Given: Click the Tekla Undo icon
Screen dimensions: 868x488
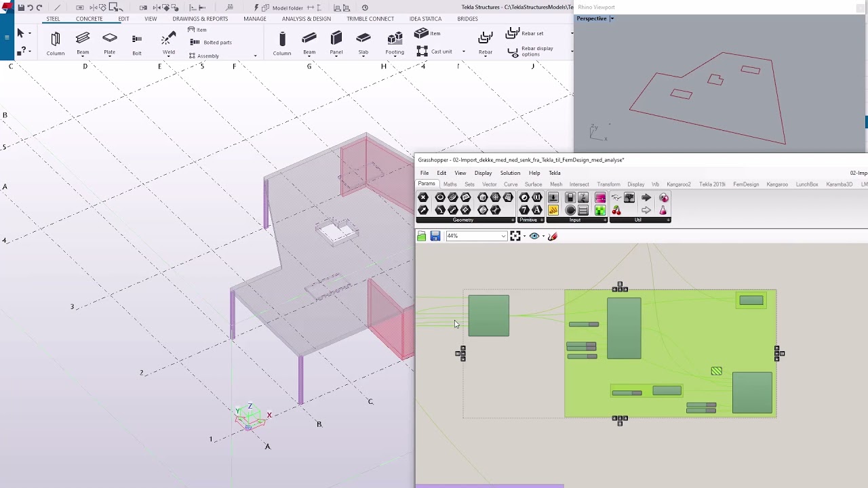Looking at the screenshot, I should 31,7.
